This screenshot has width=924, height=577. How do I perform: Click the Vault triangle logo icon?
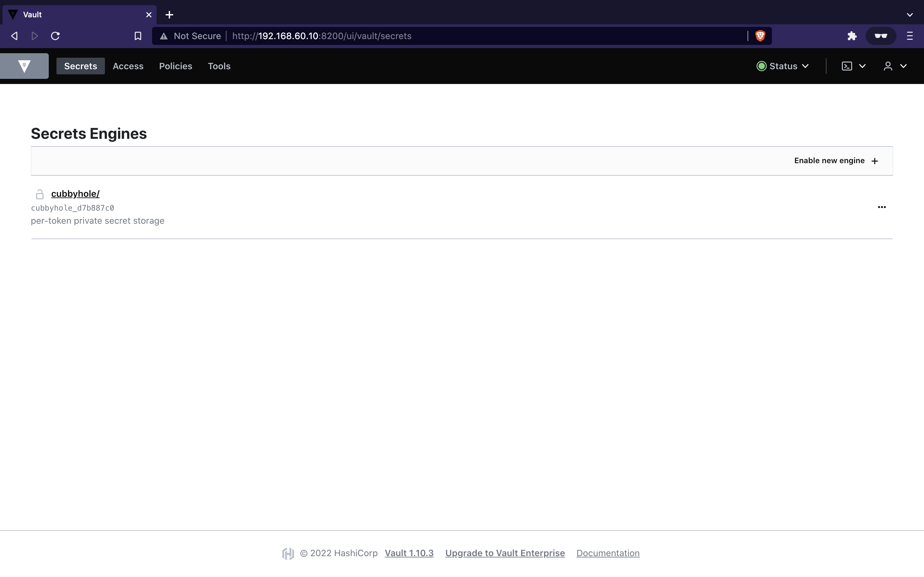[25, 66]
